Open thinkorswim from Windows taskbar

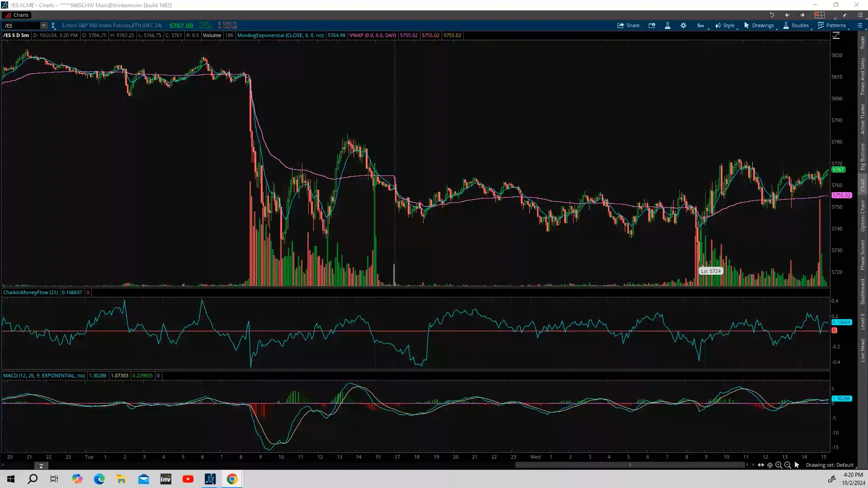point(210,479)
